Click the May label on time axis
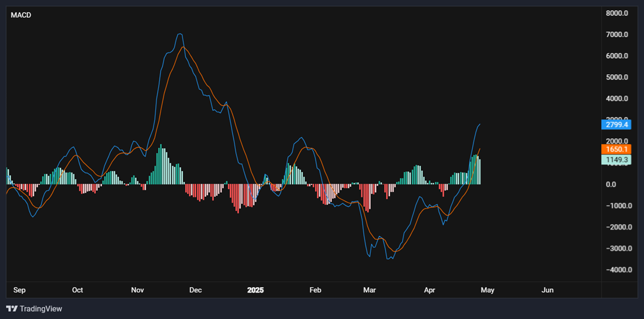The width and height of the screenshot is (644, 319). [x=488, y=290]
